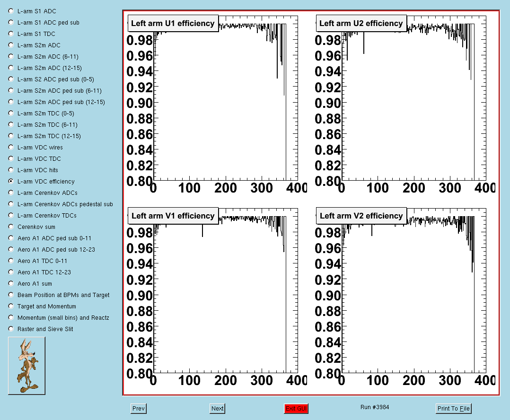Show L-arm VDC TDC plots
This screenshot has height=420, width=510.
click(11, 158)
